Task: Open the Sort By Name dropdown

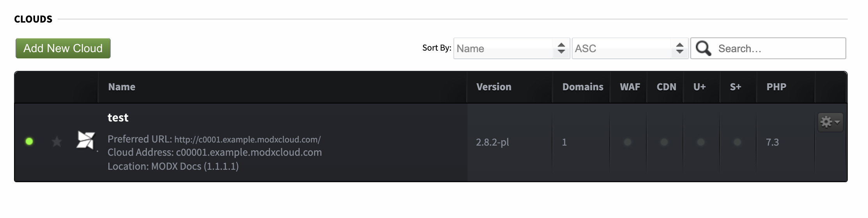Action: (x=512, y=48)
